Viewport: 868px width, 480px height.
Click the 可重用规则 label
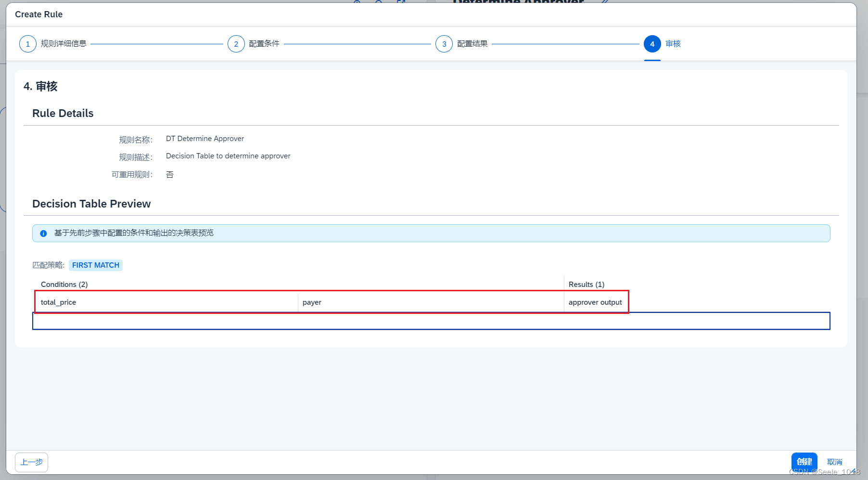click(132, 175)
